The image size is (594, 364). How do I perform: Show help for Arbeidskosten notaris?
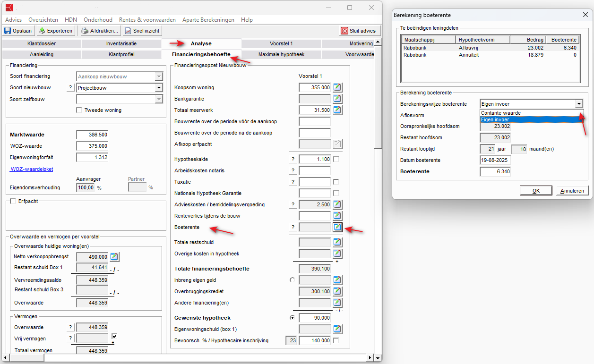click(x=293, y=171)
